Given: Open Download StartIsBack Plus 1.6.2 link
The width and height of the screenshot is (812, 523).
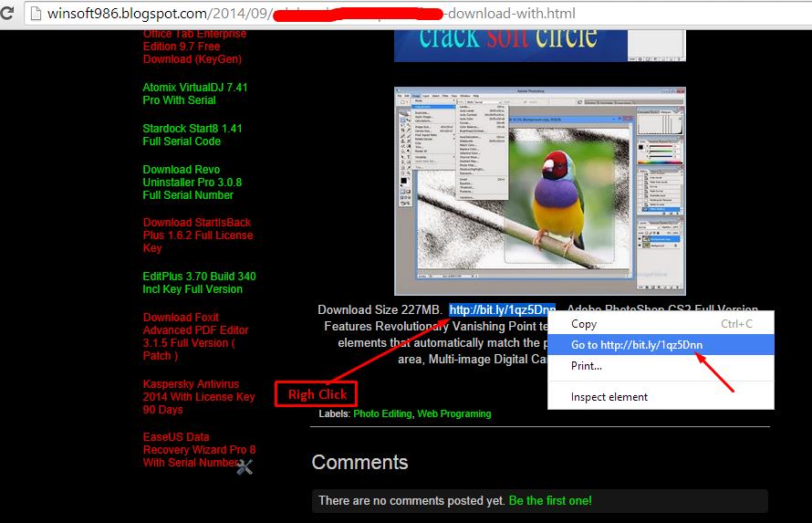Looking at the screenshot, I should 198,235.
